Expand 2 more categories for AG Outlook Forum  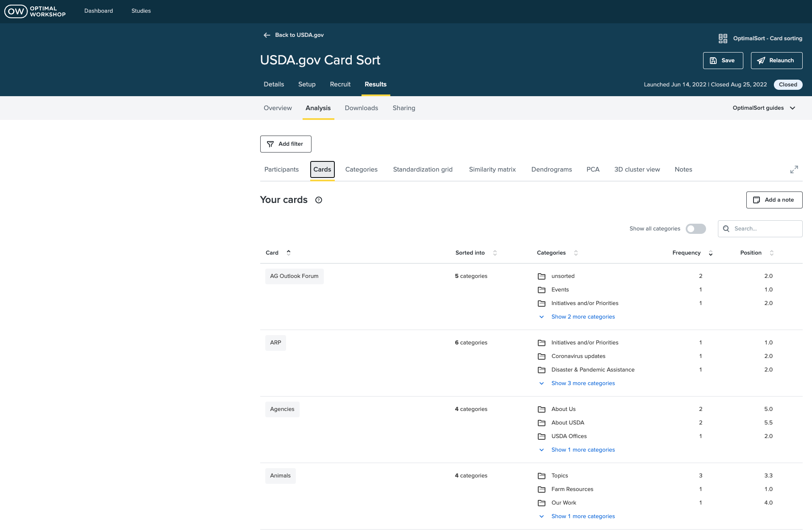583,317
